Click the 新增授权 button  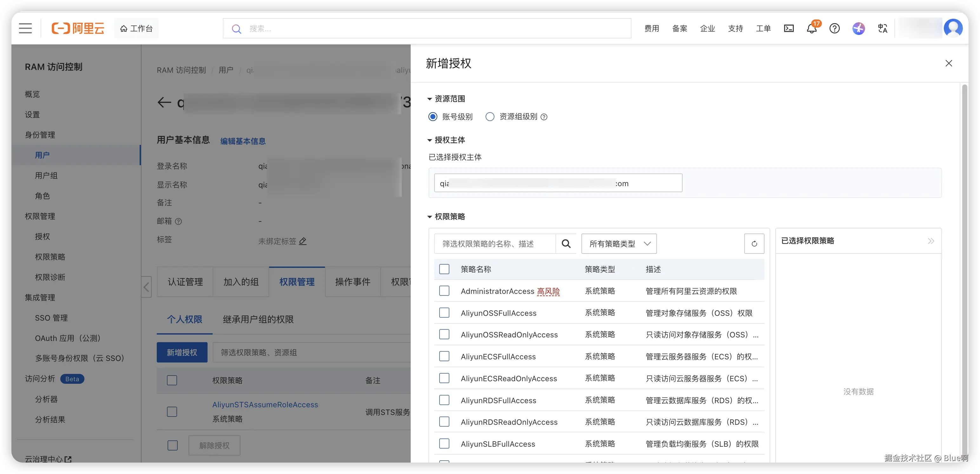tap(182, 353)
